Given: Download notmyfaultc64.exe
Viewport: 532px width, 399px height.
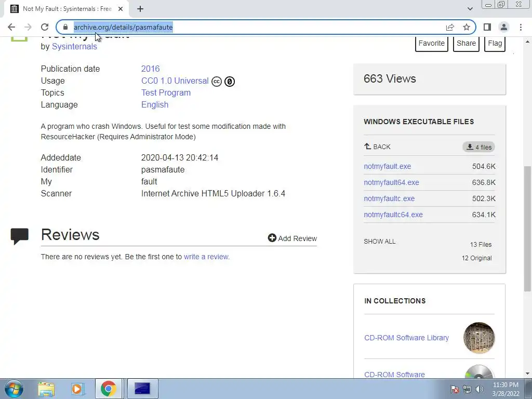Looking at the screenshot, I should coord(393,215).
